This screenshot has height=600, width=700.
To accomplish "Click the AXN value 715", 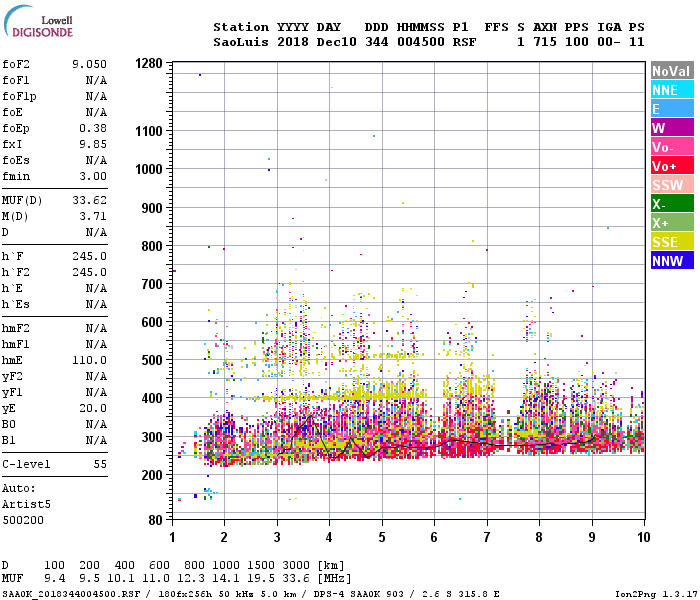I will (x=545, y=42).
